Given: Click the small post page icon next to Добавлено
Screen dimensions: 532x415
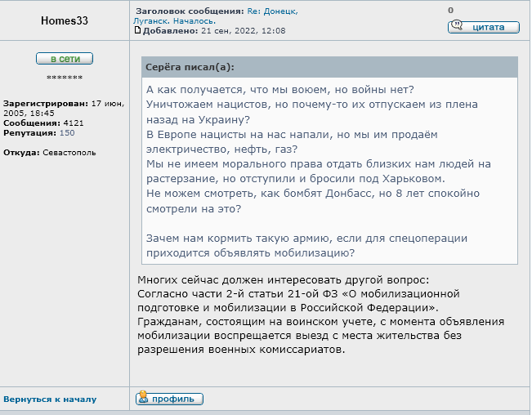Looking at the screenshot, I should [x=137, y=30].
